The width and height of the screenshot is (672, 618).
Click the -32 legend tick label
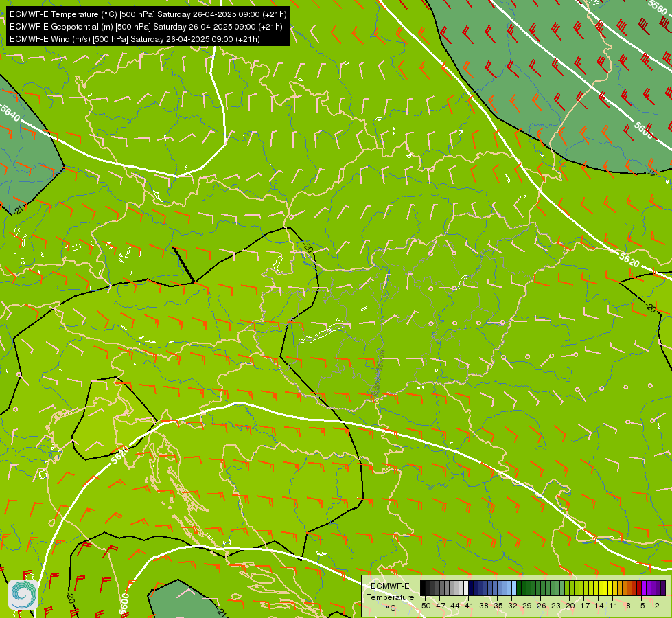tap(511, 606)
